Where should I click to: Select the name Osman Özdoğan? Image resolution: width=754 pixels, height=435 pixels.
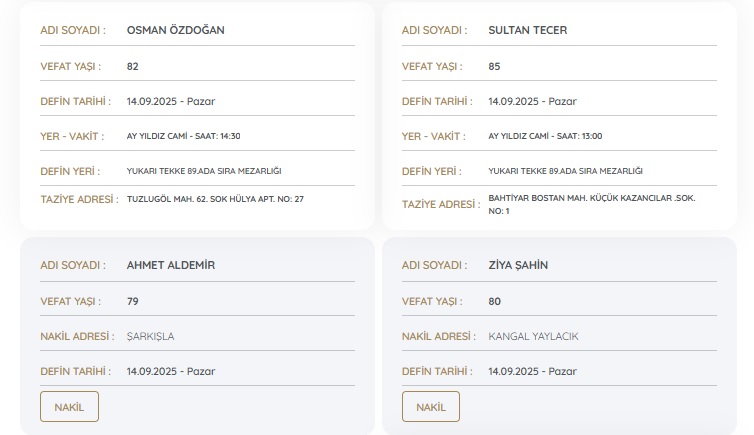(x=175, y=30)
